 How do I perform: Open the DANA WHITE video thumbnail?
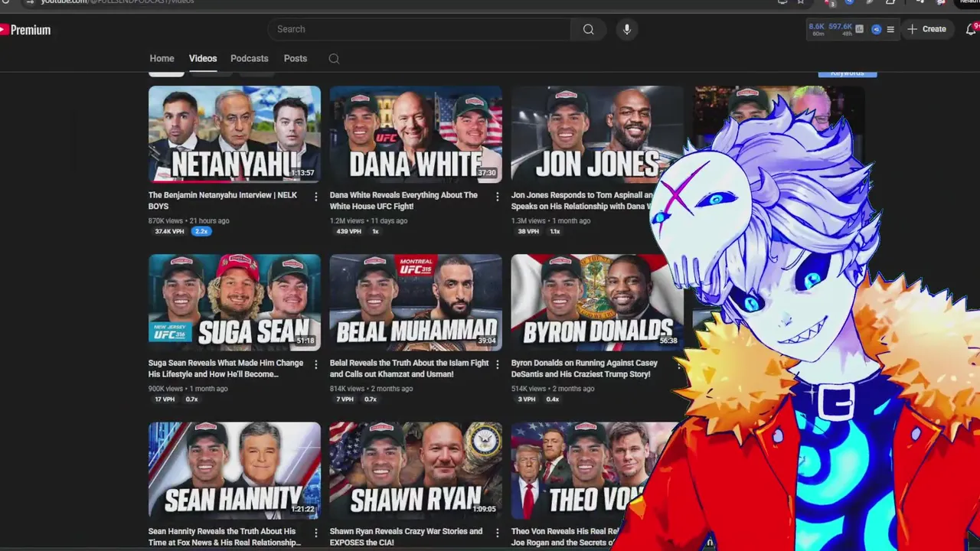416,134
